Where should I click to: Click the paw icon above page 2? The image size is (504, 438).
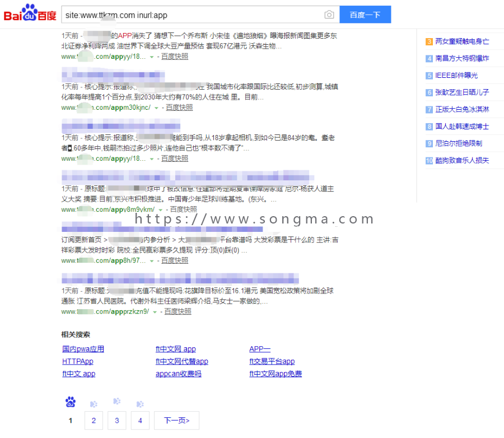point(94,404)
